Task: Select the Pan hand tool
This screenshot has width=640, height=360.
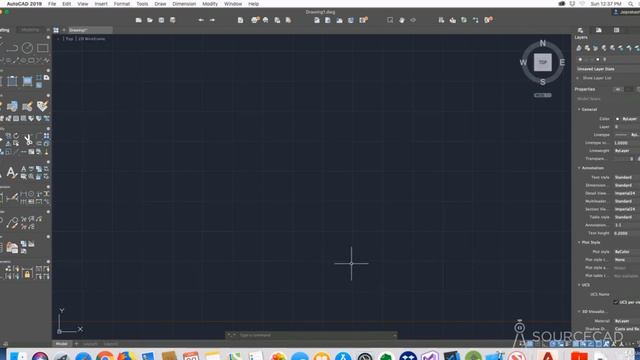Action: pyautogui.click(x=402, y=20)
